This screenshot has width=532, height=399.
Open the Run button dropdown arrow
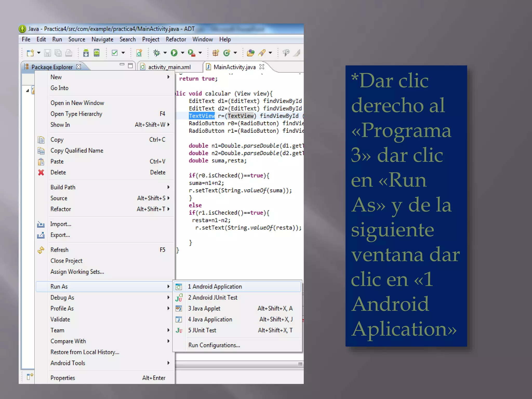[182, 53]
